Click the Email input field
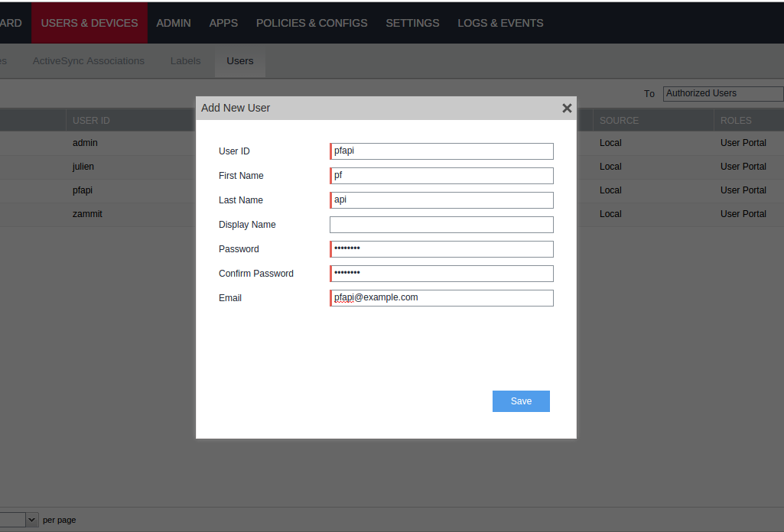 coord(441,298)
